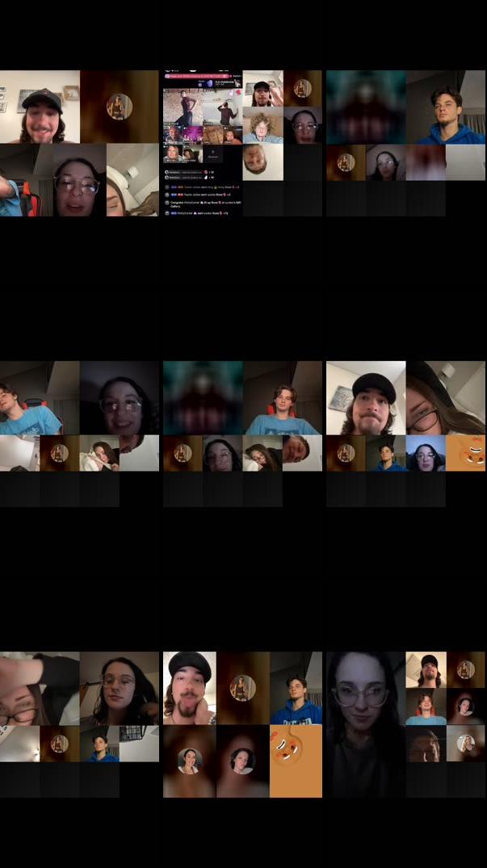Screen dimensions: 487x868
Task: Select blue-lit woman tile, middle-right call
Action: click(426, 453)
